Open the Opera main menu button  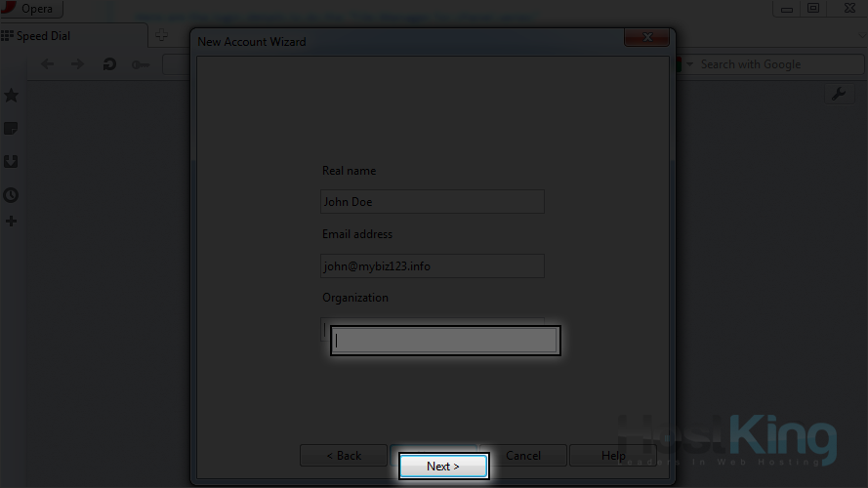[31, 9]
